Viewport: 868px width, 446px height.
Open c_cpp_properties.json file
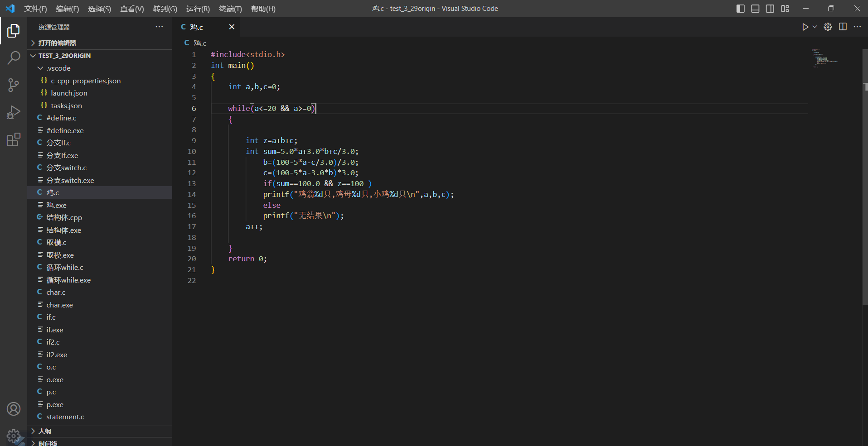(100, 81)
